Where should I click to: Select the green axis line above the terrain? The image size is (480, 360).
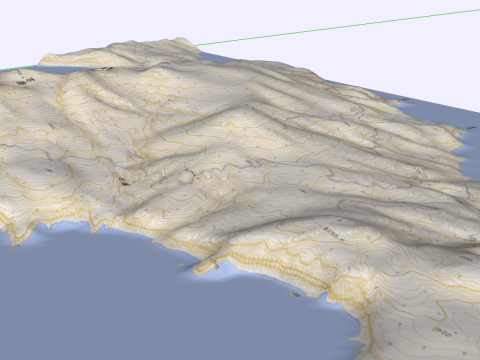[337, 27]
